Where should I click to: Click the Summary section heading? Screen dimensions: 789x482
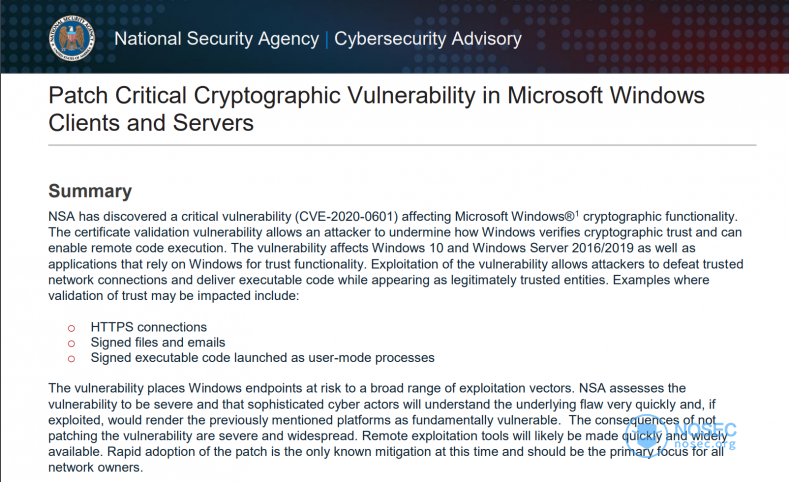[x=90, y=191]
